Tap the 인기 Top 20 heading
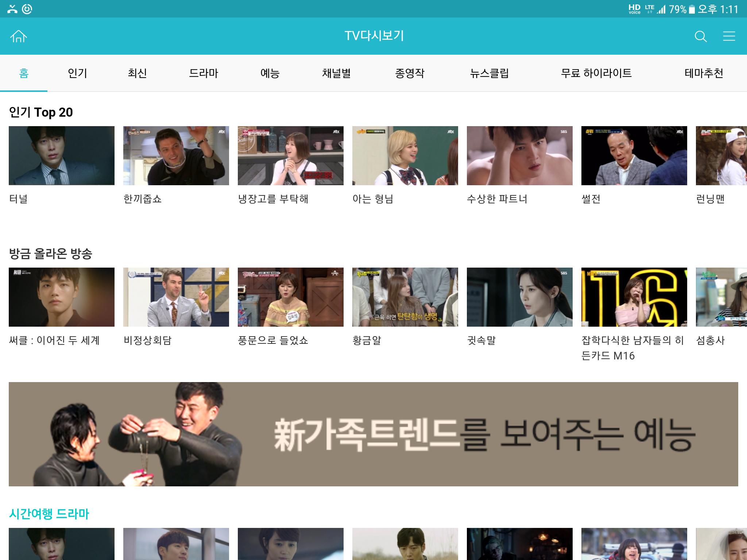The width and height of the screenshot is (747, 560). click(41, 112)
